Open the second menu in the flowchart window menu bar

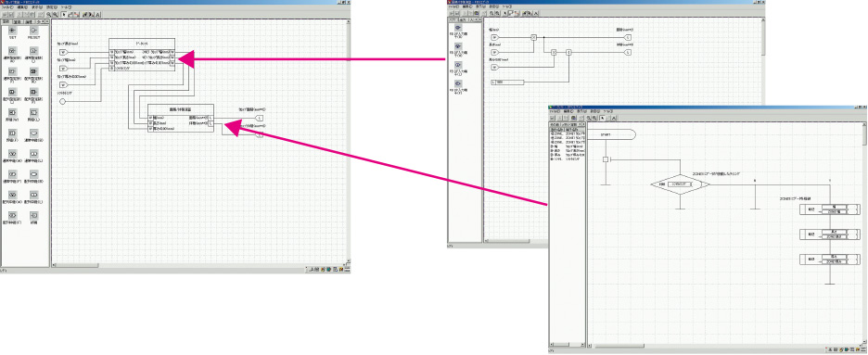pos(568,112)
